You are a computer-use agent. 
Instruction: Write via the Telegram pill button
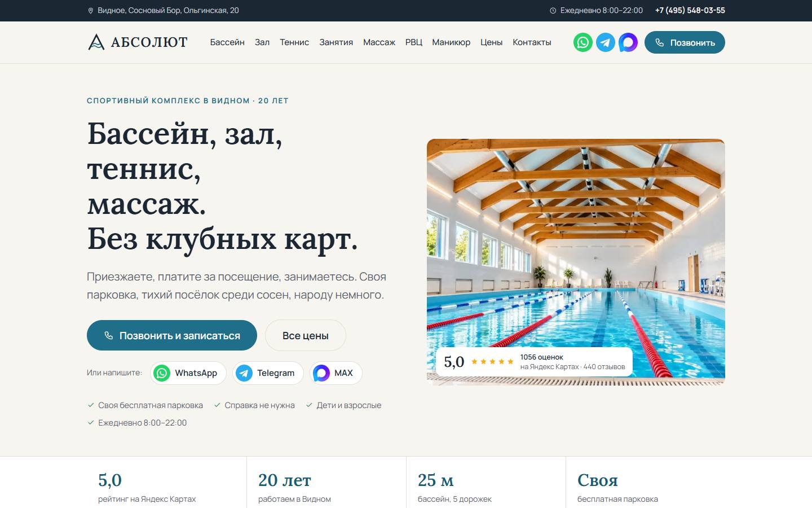pyautogui.click(x=268, y=373)
